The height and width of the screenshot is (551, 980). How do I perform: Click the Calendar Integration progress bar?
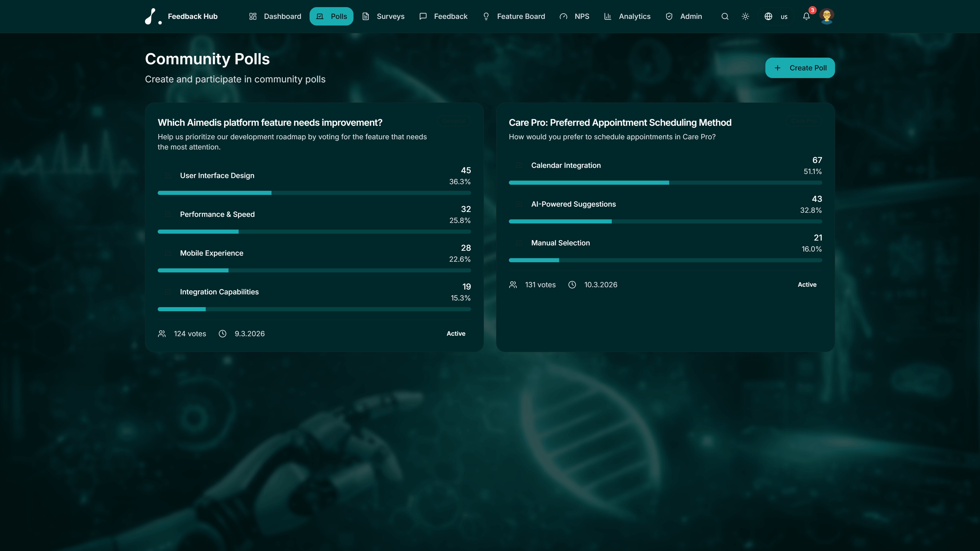pyautogui.click(x=665, y=183)
